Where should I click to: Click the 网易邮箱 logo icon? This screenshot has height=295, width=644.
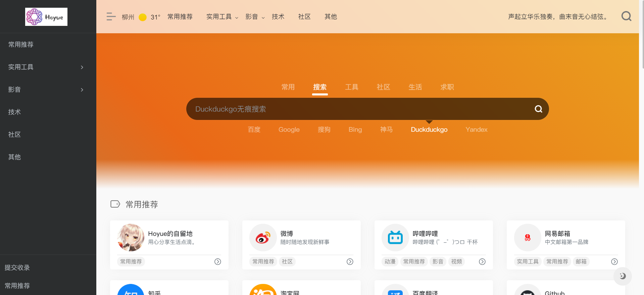tap(528, 238)
